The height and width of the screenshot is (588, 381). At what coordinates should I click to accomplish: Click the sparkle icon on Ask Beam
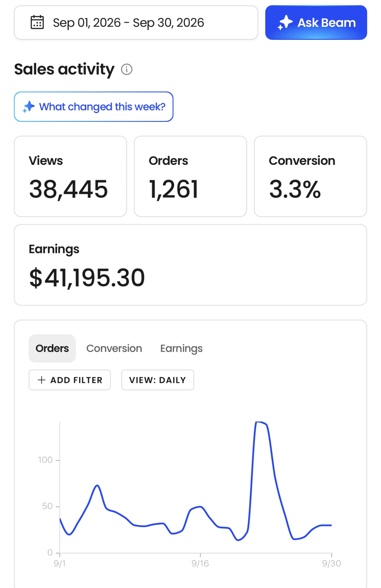pos(285,23)
